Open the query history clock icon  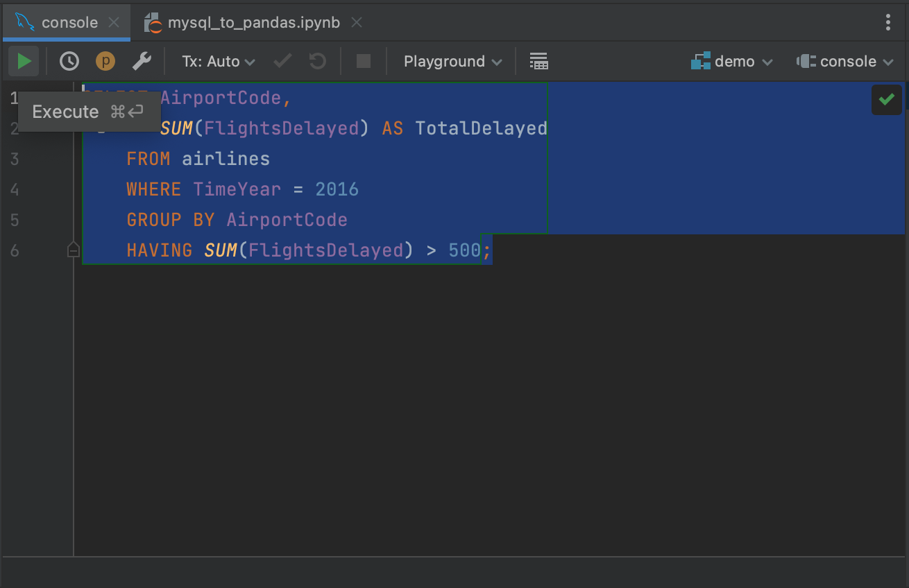pos(69,61)
